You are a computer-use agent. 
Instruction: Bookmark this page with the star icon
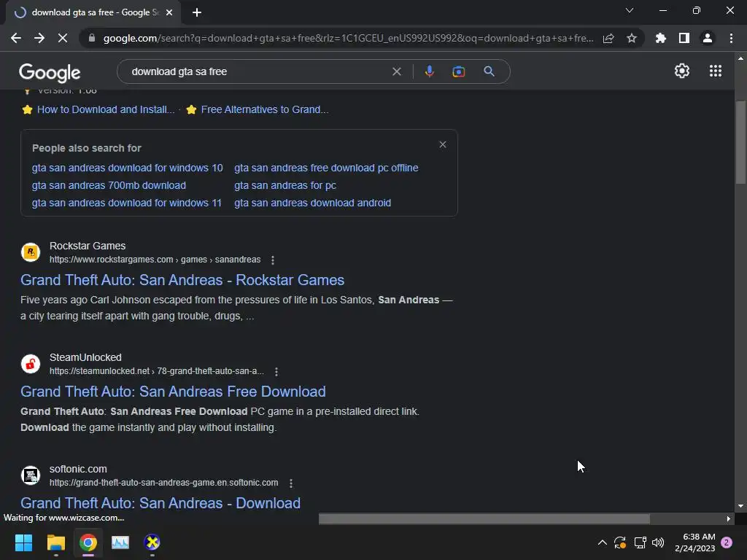click(632, 38)
